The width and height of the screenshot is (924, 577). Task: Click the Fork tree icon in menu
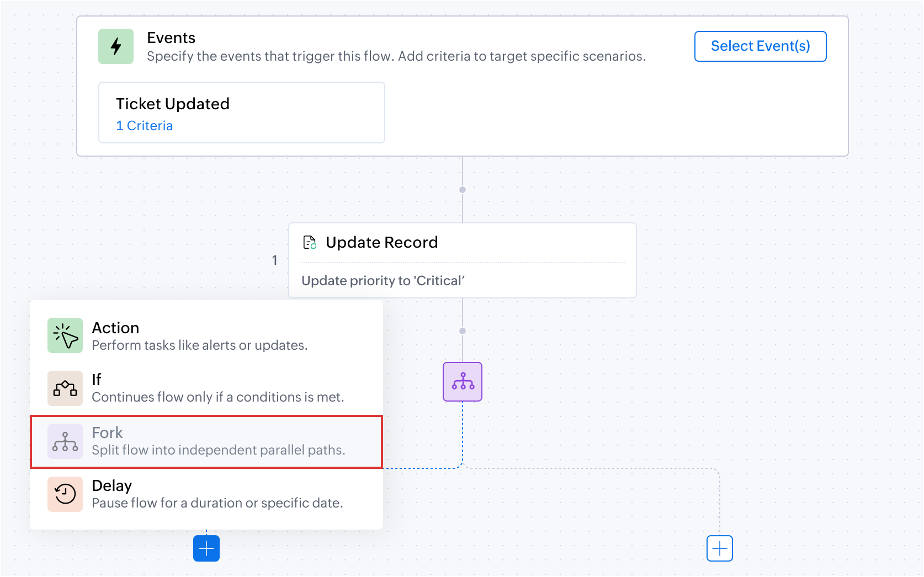click(65, 441)
